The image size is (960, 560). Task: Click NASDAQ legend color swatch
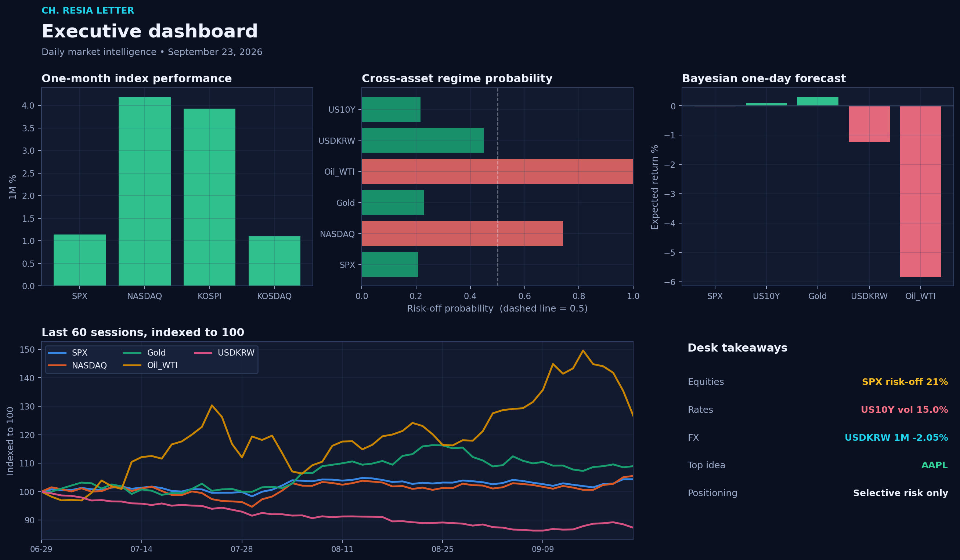(x=57, y=366)
